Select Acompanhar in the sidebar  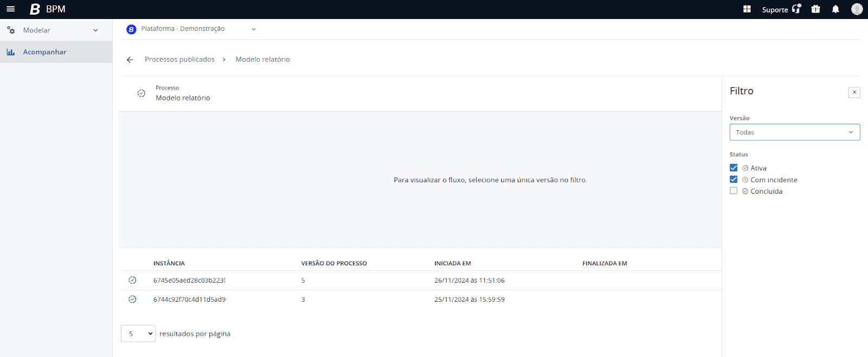point(44,52)
